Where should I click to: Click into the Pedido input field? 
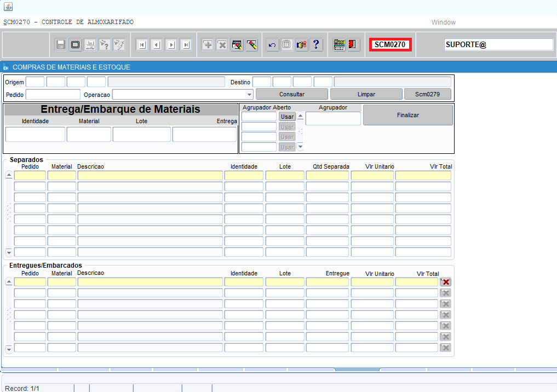[x=53, y=94]
